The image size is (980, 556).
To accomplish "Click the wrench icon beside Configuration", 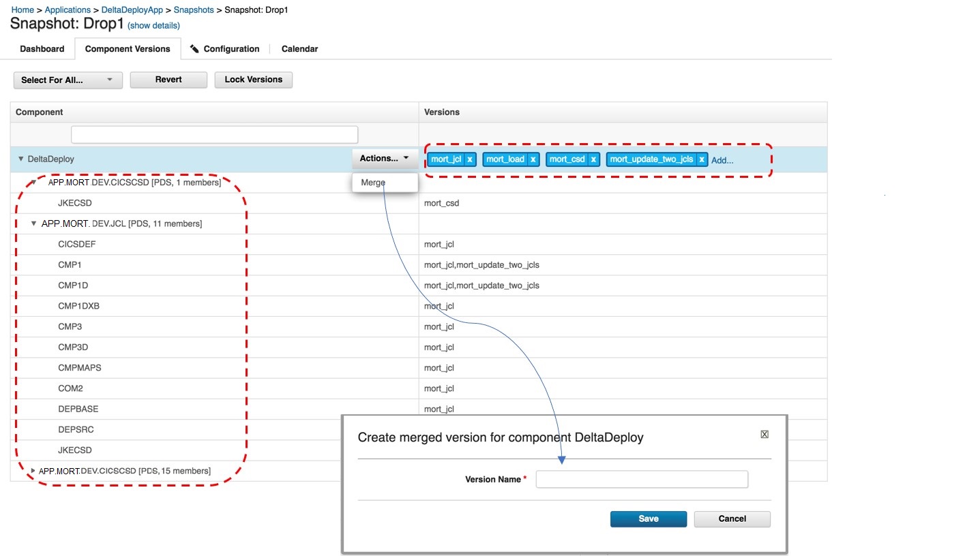I will point(193,48).
